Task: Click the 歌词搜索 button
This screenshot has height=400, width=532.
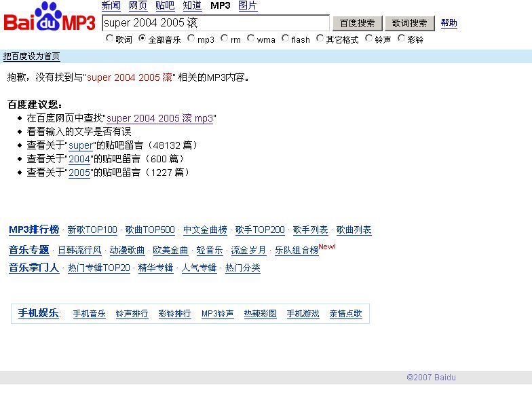Action: point(410,23)
